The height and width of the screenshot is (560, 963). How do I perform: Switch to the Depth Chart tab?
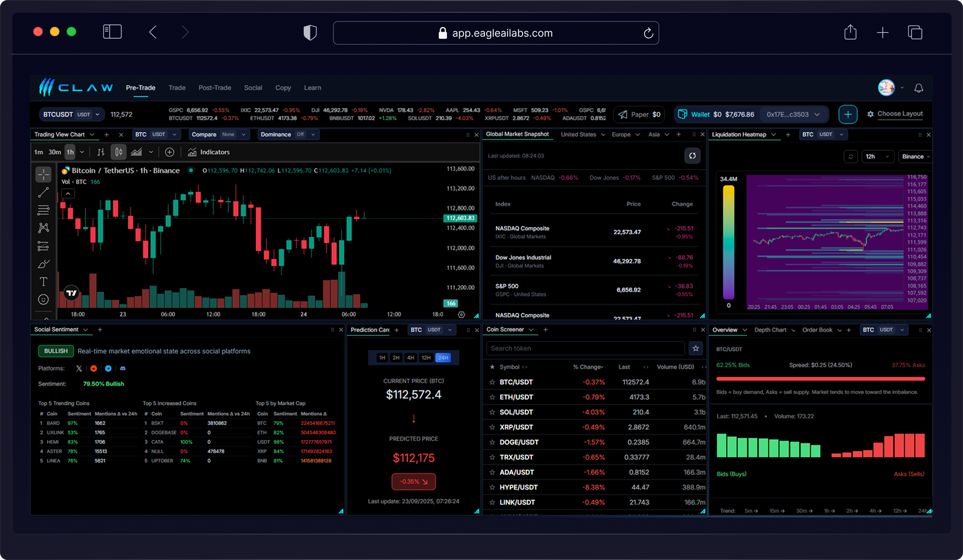tap(770, 330)
